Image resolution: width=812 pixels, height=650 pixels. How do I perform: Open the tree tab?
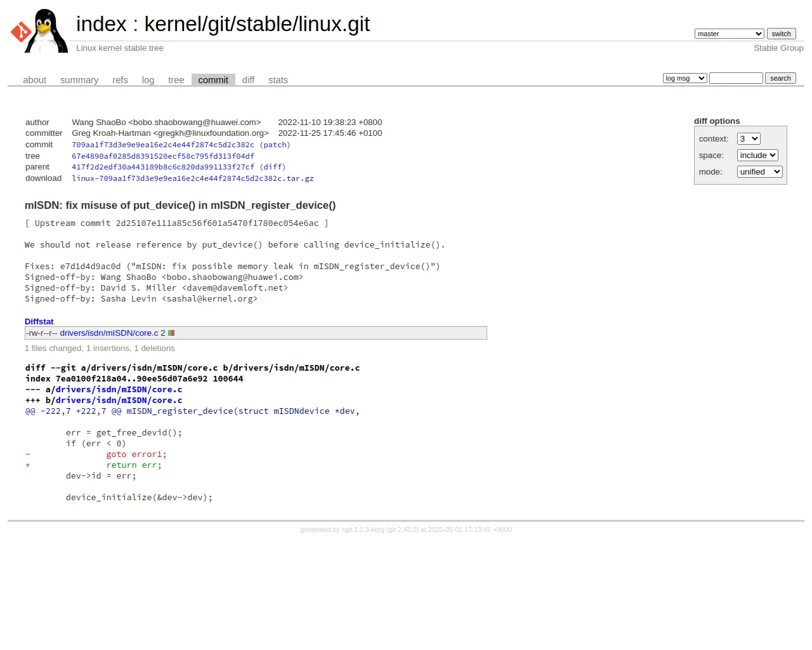[176, 80]
